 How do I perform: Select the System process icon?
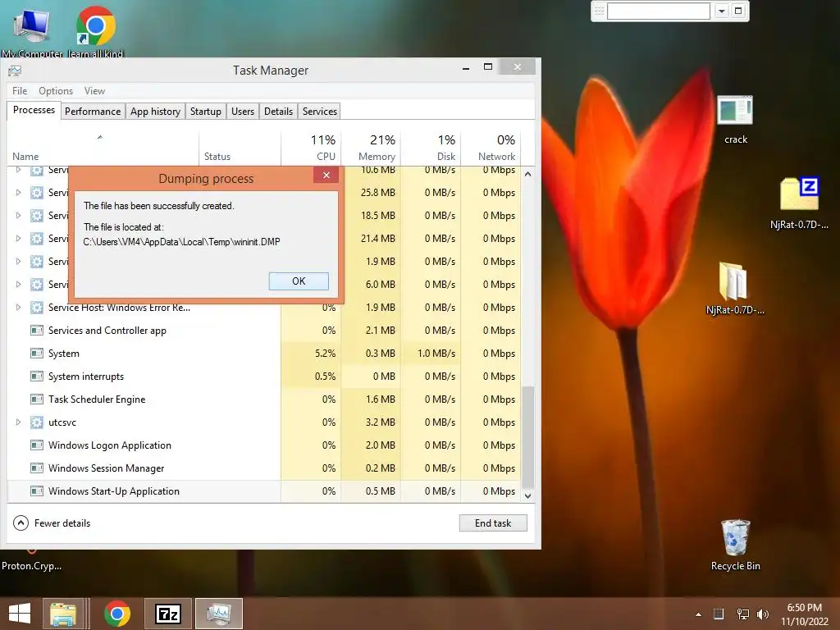(36, 354)
